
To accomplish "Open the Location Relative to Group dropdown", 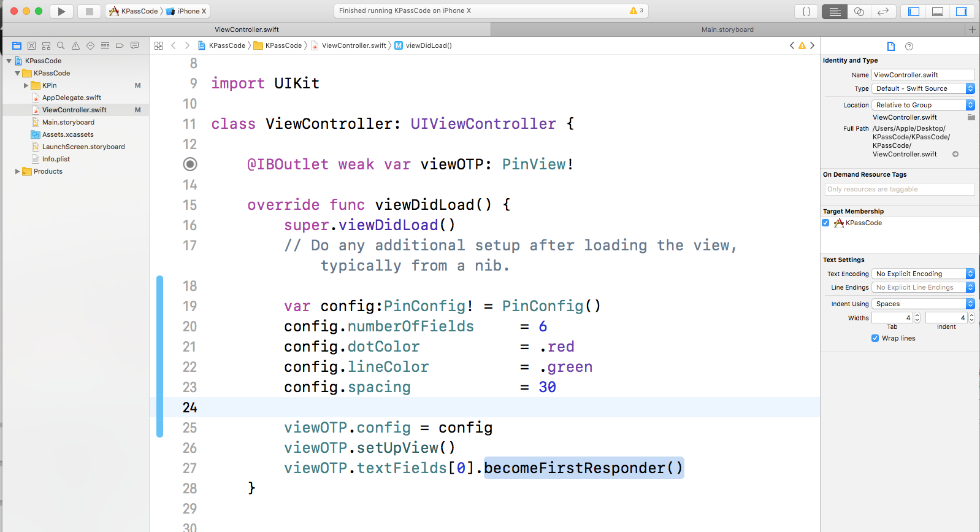I will coord(923,105).
